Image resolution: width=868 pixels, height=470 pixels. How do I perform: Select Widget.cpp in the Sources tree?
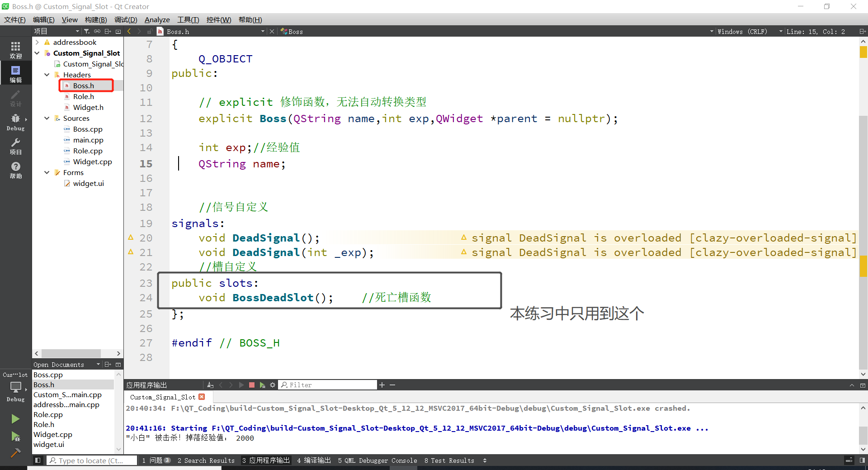click(x=92, y=161)
